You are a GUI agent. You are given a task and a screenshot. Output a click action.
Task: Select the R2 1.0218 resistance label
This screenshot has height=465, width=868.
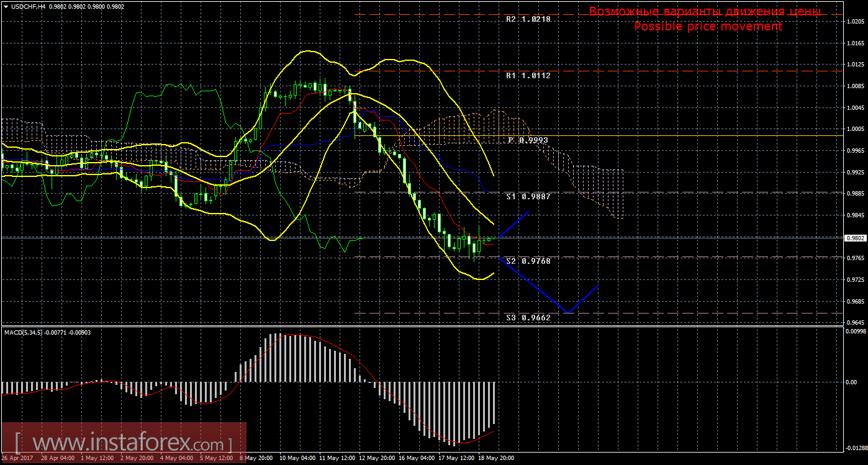(x=528, y=19)
